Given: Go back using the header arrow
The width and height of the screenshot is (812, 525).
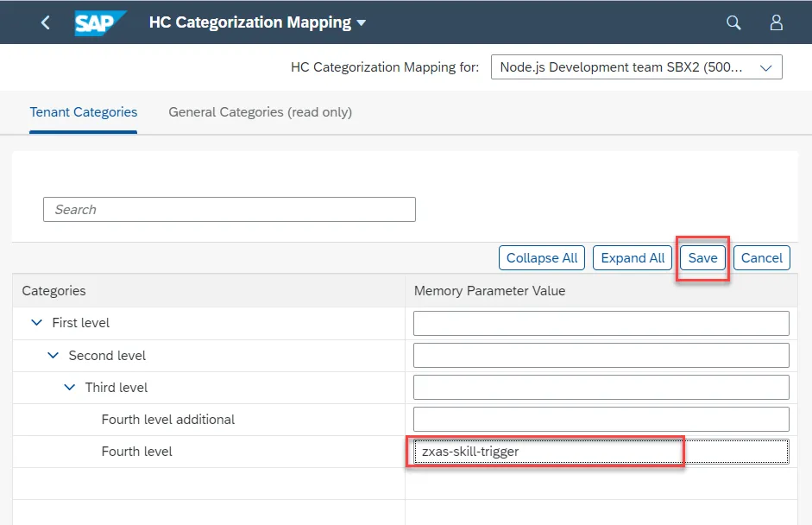Looking at the screenshot, I should pyautogui.click(x=46, y=22).
